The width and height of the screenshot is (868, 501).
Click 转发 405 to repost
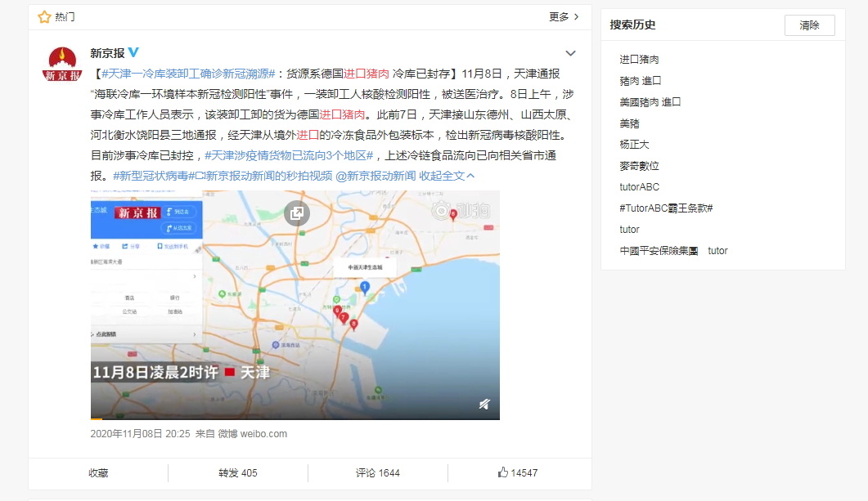238,472
